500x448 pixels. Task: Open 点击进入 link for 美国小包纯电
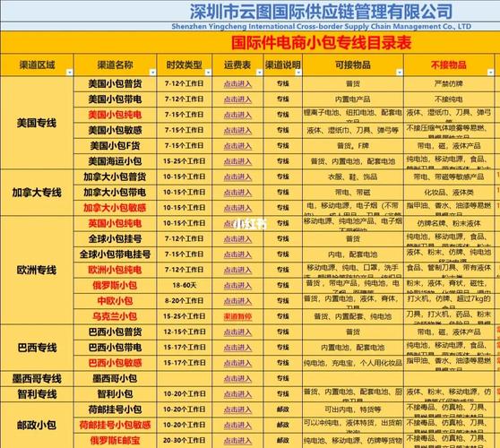click(x=237, y=115)
